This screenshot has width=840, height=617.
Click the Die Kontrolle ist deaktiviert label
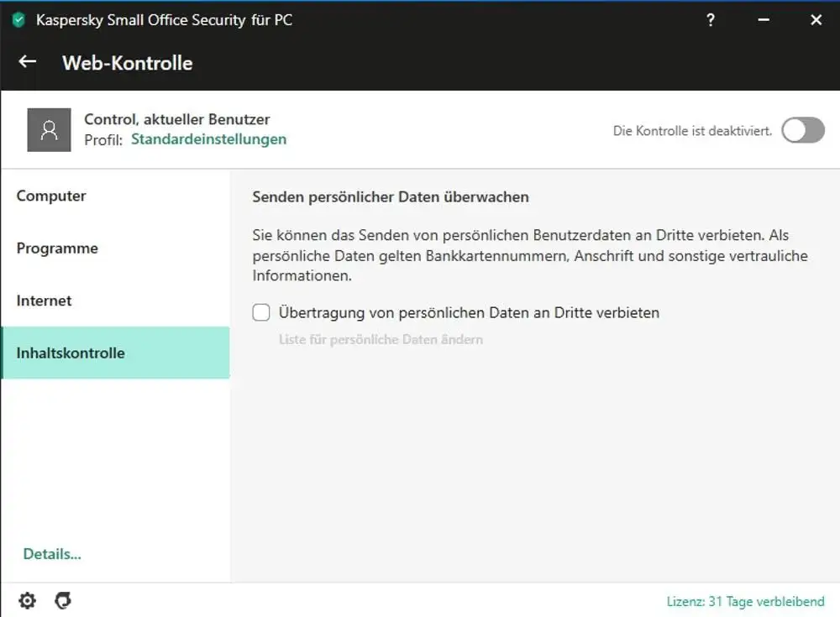[x=692, y=131]
